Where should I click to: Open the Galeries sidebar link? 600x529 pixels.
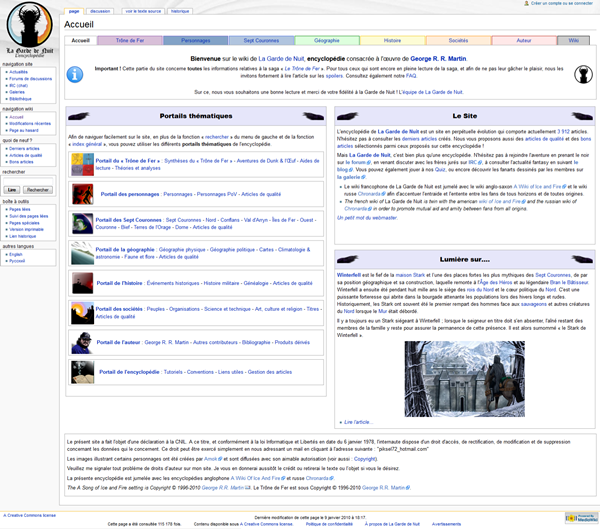click(x=17, y=92)
